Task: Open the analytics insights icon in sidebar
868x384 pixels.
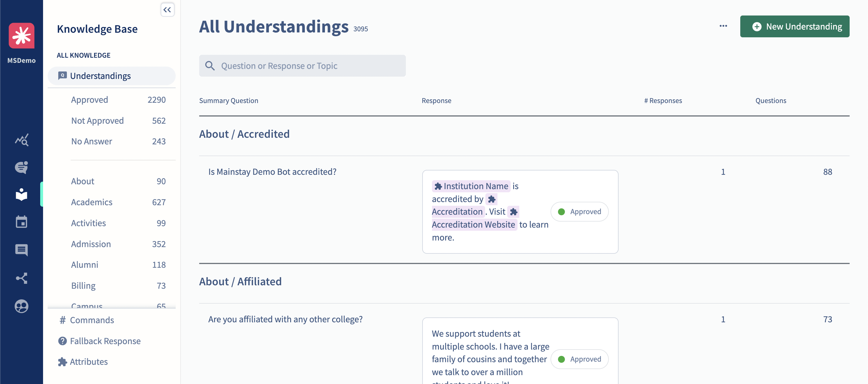Action: click(x=22, y=139)
